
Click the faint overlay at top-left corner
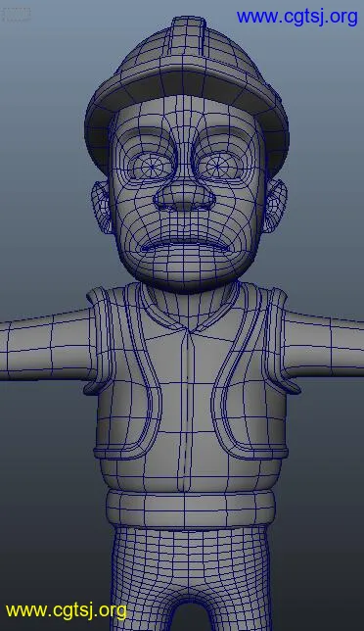pos(16,14)
